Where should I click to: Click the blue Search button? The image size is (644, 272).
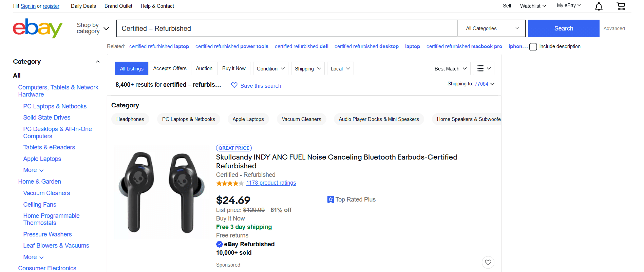pyautogui.click(x=564, y=28)
